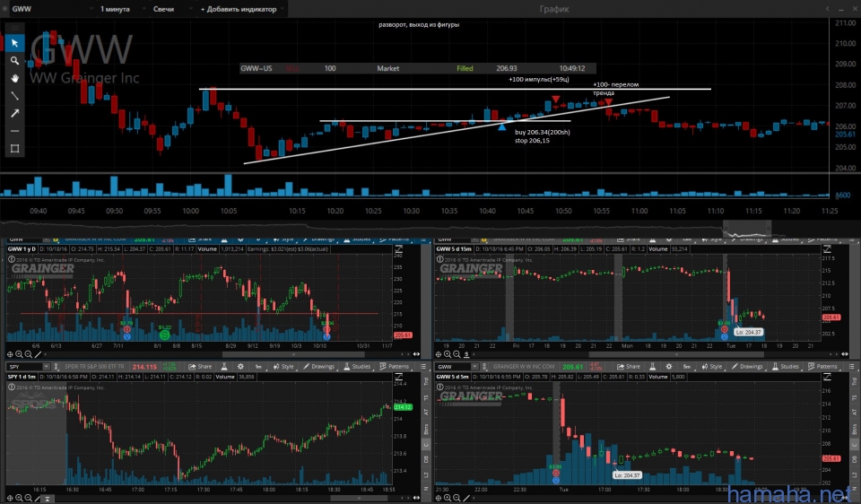The width and height of the screenshot is (861, 504).
Task: Click SPY link chain icon next to symbol
Action: 56,367
